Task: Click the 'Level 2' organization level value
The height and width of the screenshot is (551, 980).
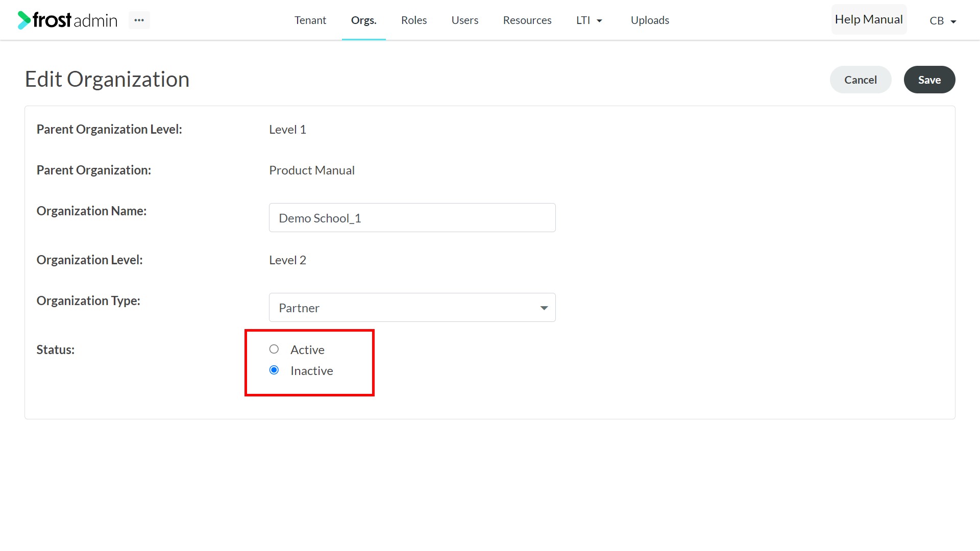Action: (287, 260)
